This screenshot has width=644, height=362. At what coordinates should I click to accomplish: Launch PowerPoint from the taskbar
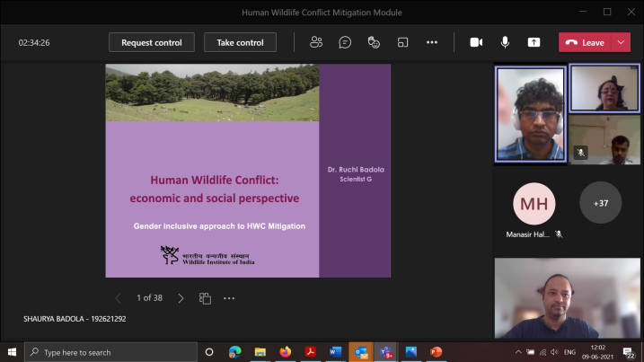[x=437, y=352]
